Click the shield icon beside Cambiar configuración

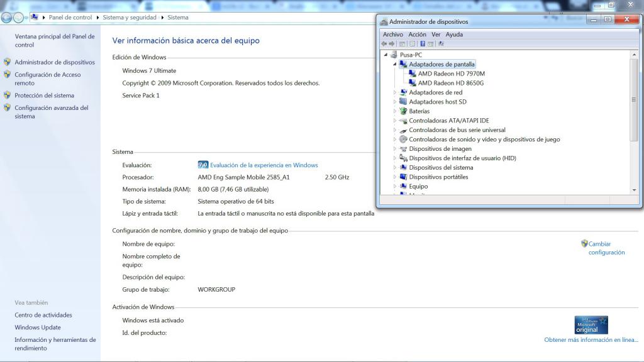[584, 243]
